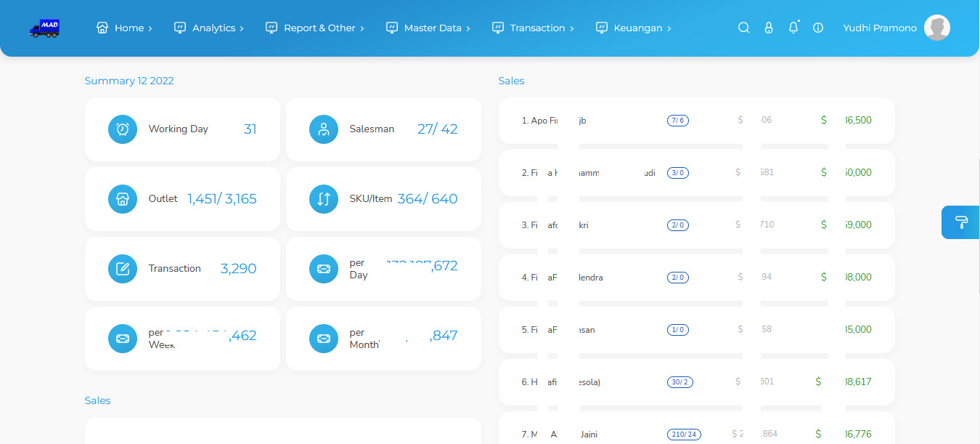Open the notifications bell
980x444 pixels.
click(x=793, y=28)
